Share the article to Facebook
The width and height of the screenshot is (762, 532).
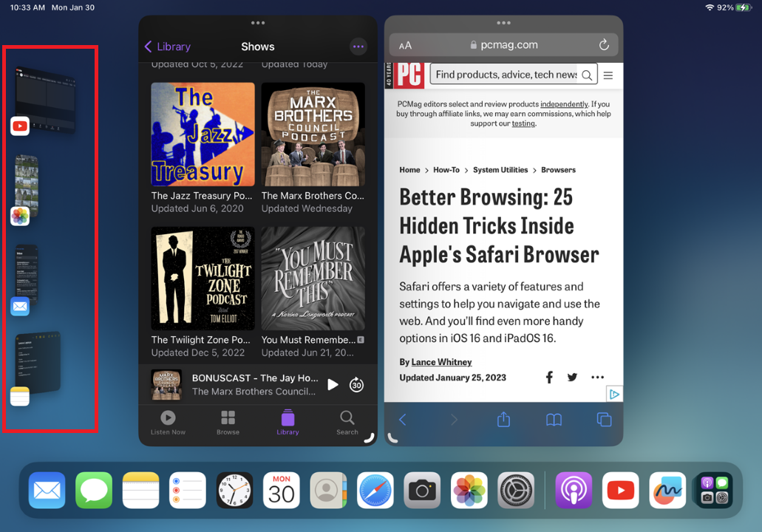coord(548,377)
